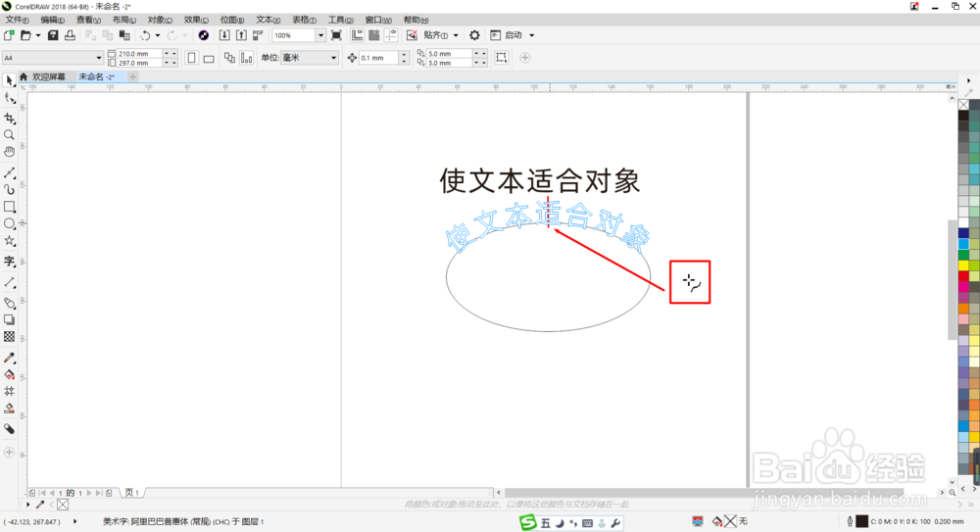Select the Text tool
The image size is (980, 532).
[x=9, y=262]
